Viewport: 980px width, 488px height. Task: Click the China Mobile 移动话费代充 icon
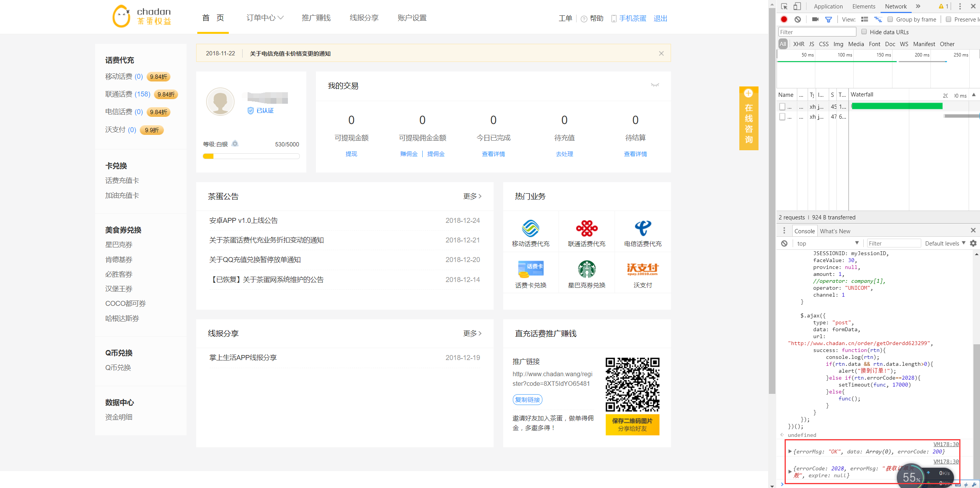pyautogui.click(x=530, y=228)
